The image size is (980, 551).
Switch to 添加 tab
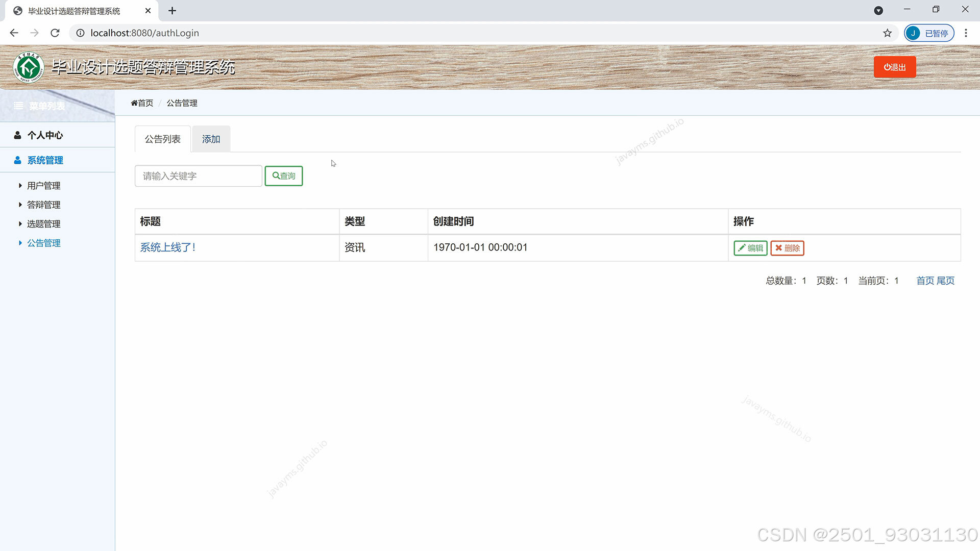pyautogui.click(x=211, y=139)
